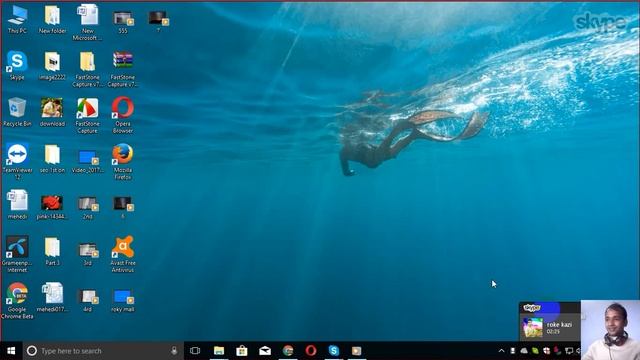Click the Type here to search box
The width and height of the screenshot is (640, 360).
[x=103, y=351]
